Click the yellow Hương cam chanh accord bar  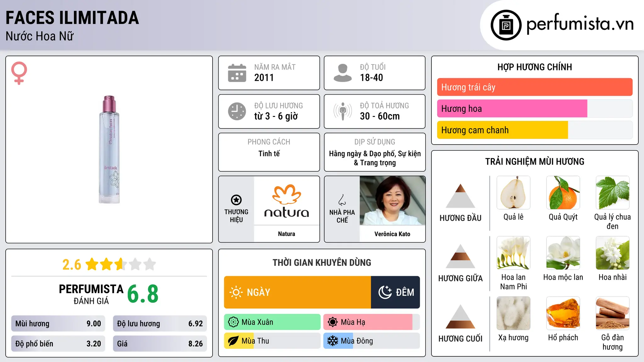[x=502, y=130]
